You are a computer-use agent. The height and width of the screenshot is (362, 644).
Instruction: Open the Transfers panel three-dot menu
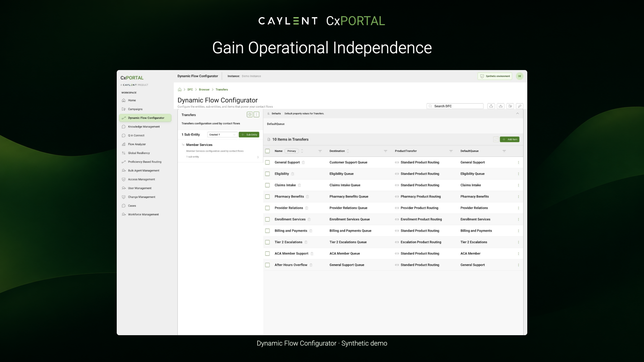(257, 115)
